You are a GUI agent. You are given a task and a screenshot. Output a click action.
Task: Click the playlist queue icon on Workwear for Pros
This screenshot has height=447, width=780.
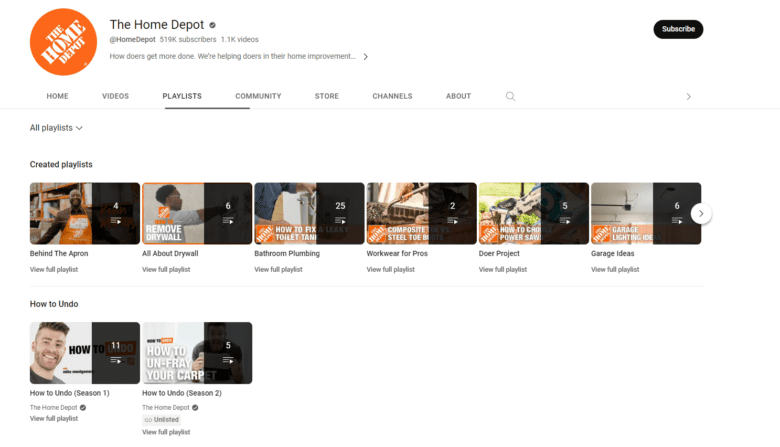(x=453, y=221)
